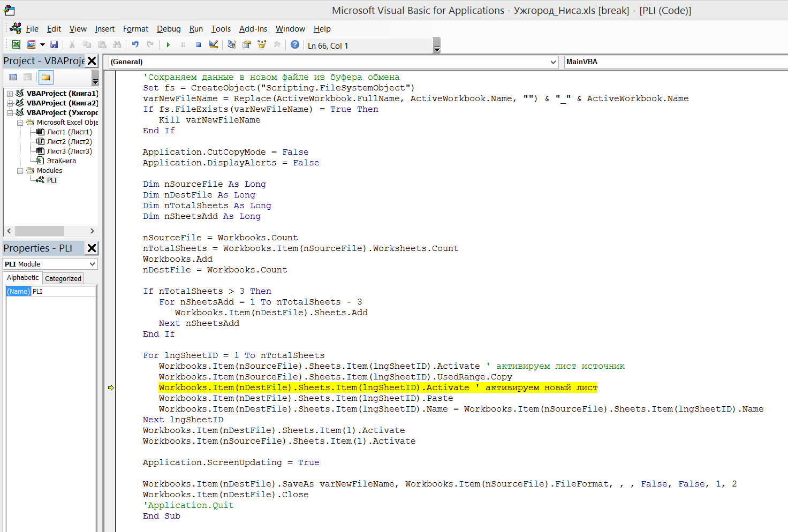Select VBAProject (Книга1) project label
The width and height of the screenshot is (788, 532).
coord(62,94)
